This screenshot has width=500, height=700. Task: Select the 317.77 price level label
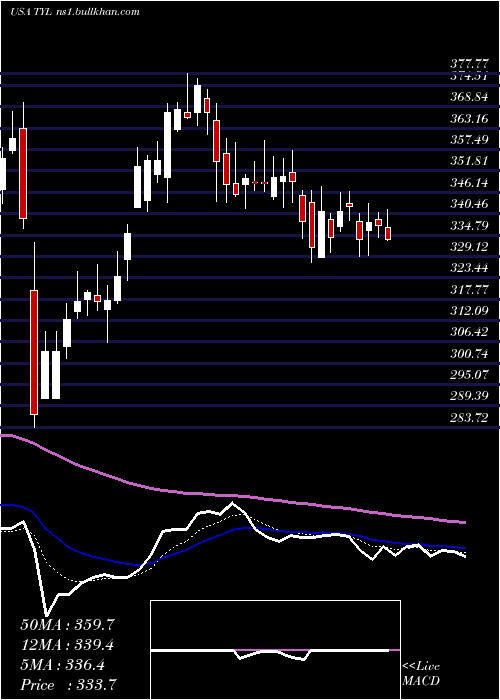pos(468,290)
